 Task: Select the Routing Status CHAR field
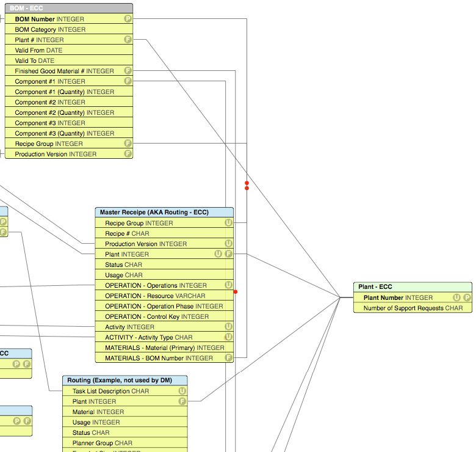tap(124, 432)
